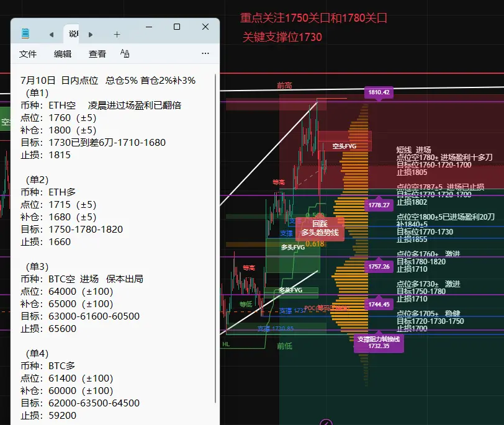Click the Notepad vertical scrollbar

click(x=215, y=238)
